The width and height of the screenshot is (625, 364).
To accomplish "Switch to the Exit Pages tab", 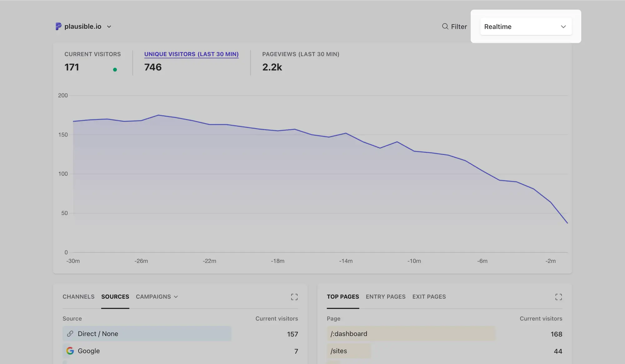I will click(x=429, y=297).
